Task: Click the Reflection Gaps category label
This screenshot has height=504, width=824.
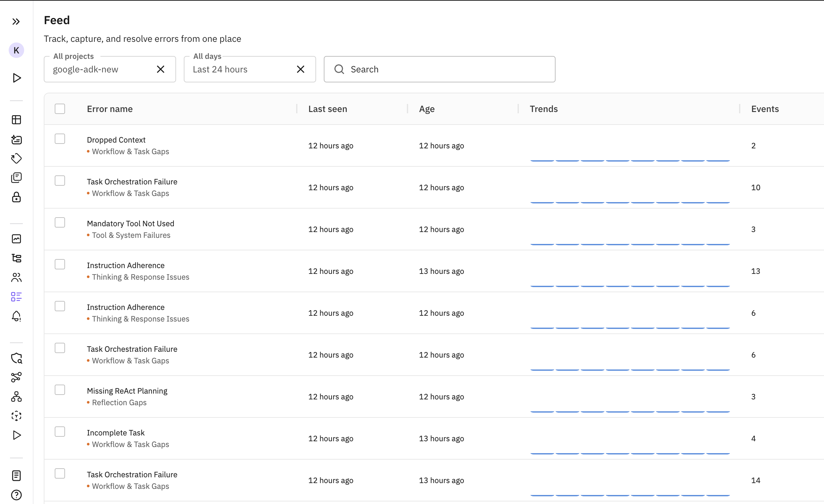Action: (119, 403)
